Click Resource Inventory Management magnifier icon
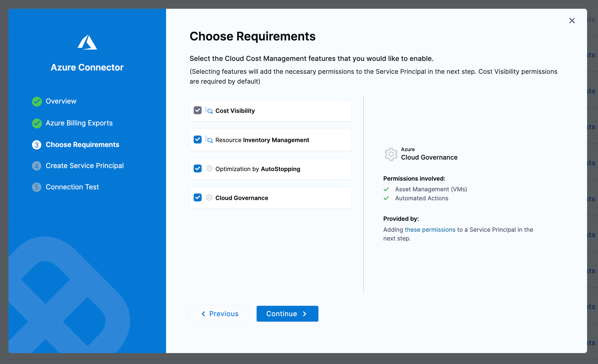598x364 pixels. point(209,140)
